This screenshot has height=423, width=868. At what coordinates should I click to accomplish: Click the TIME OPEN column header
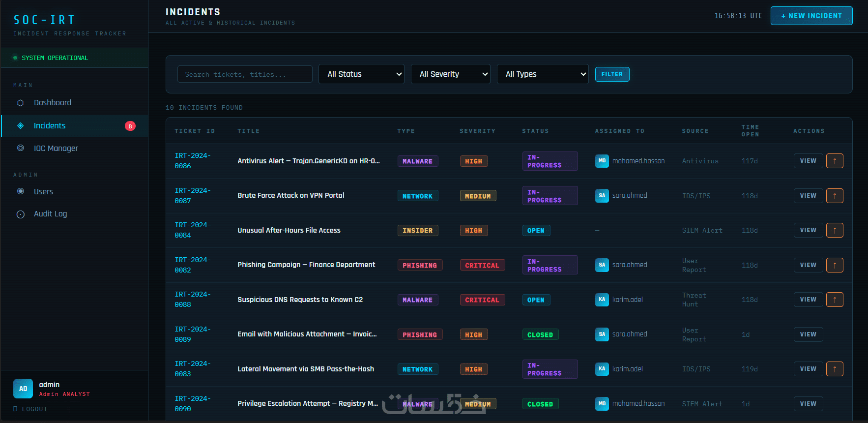(751, 131)
